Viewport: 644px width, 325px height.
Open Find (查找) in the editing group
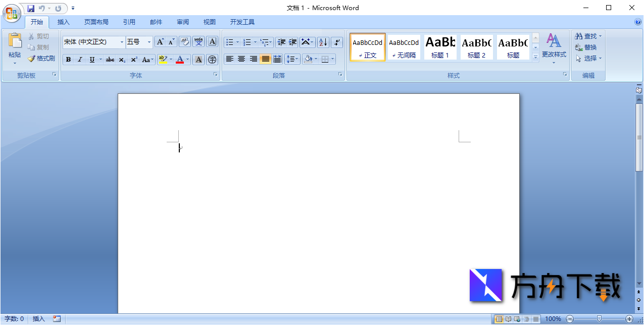pyautogui.click(x=586, y=36)
